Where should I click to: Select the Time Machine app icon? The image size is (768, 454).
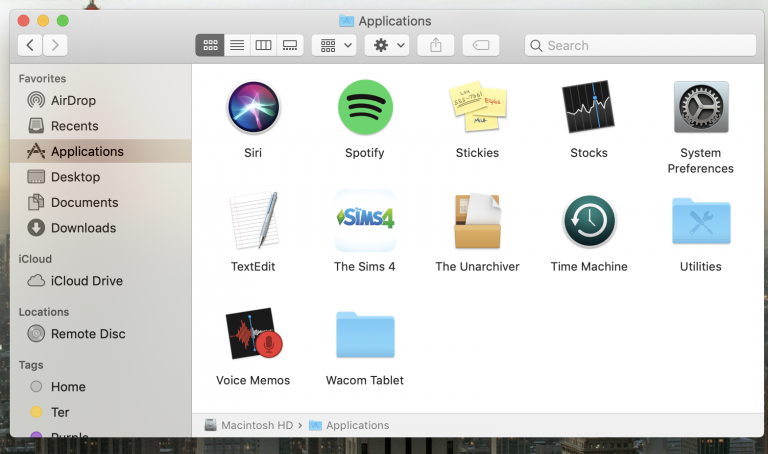589,221
